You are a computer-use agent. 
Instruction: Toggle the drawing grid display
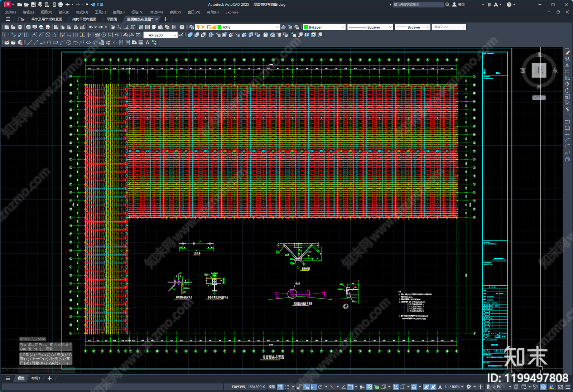(x=280, y=387)
